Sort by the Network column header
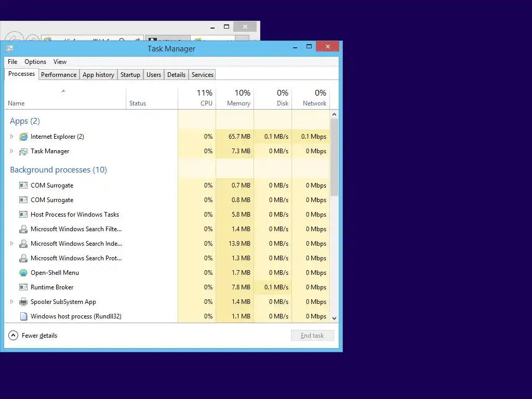Screen dimensions: 532x399 311,98
